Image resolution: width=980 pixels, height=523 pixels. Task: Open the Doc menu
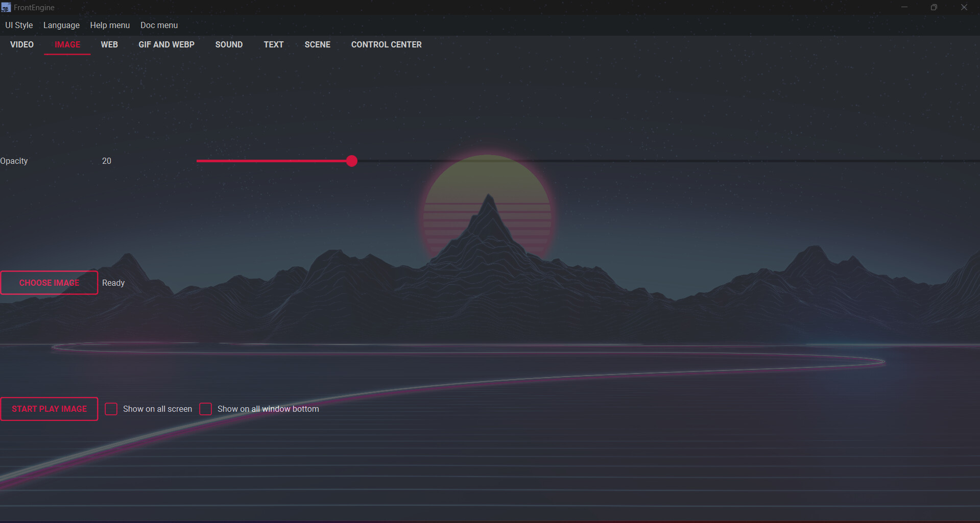(x=159, y=25)
